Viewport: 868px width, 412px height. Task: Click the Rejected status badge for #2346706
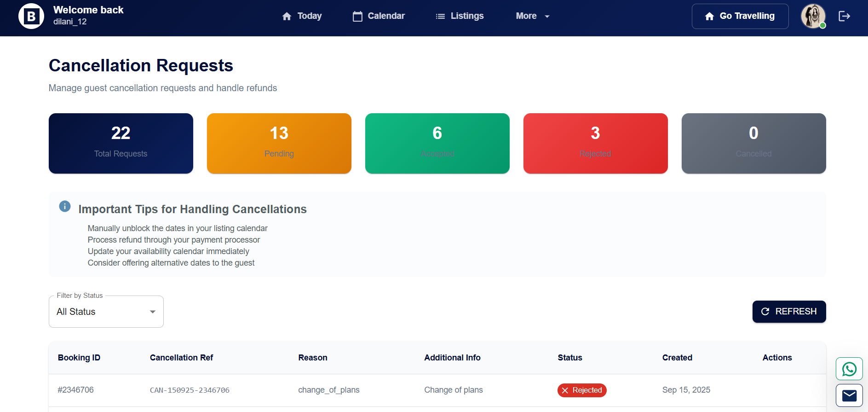point(582,390)
